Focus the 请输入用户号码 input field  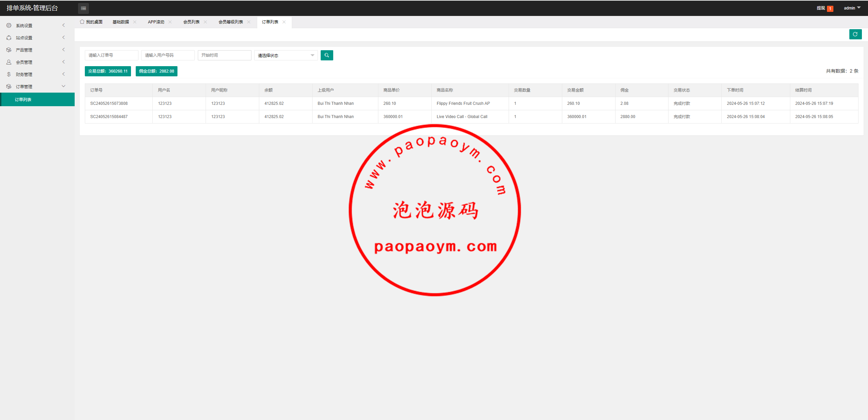pyautogui.click(x=168, y=55)
